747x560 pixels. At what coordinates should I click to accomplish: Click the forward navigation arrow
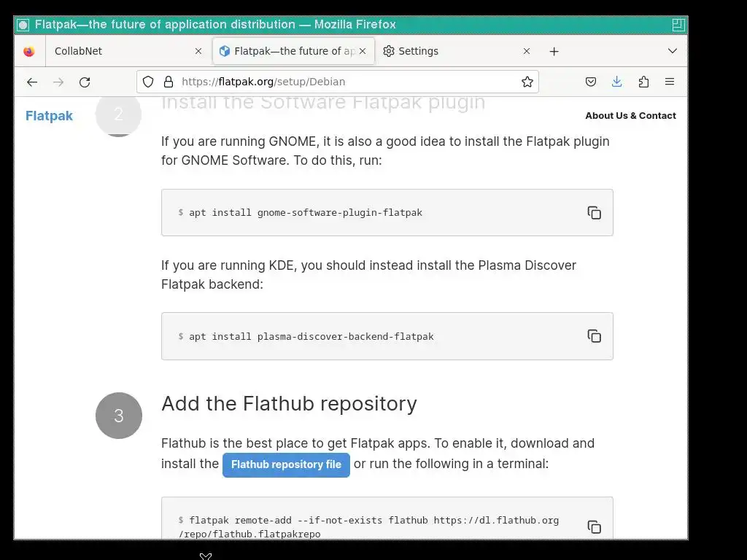coord(58,82)
